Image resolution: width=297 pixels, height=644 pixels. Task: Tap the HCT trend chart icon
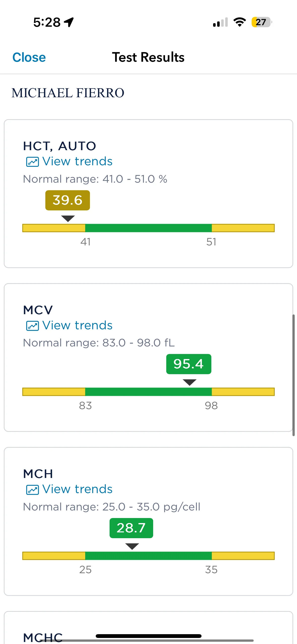32,162
